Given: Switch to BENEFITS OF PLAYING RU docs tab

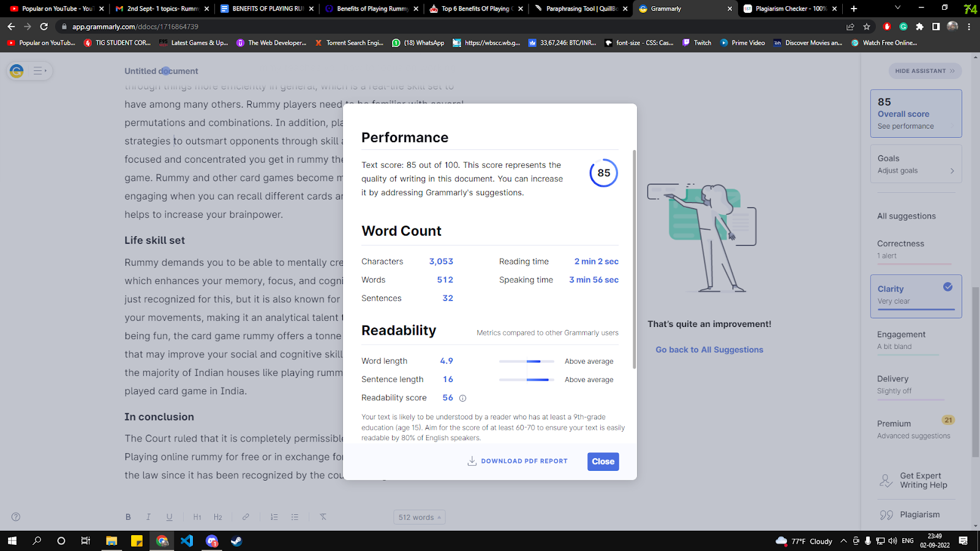Looking at the screenshot, I should pos(267,9).
